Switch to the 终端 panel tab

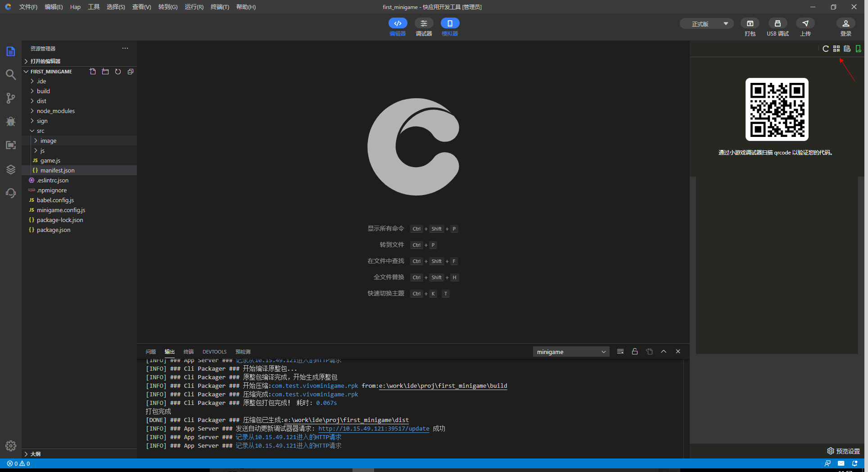189,352
